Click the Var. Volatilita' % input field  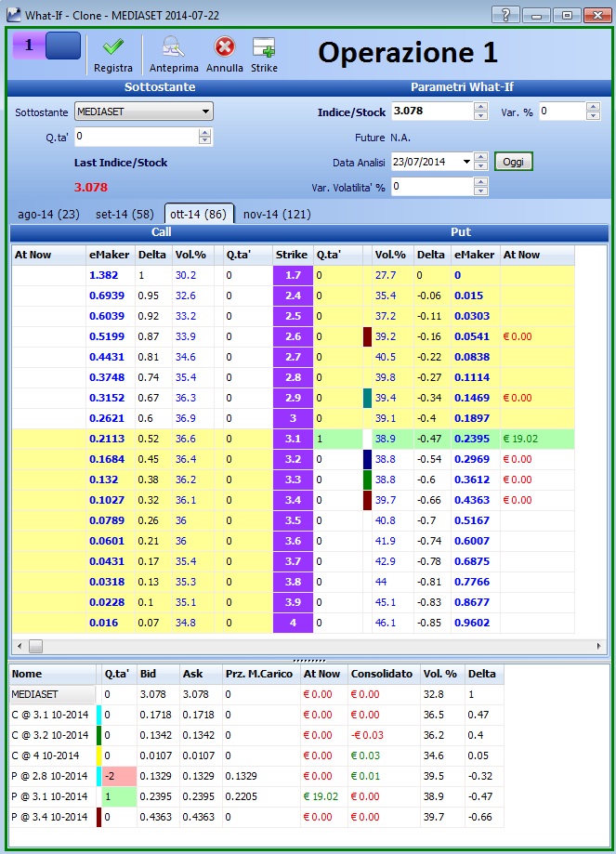coord(432,187)
